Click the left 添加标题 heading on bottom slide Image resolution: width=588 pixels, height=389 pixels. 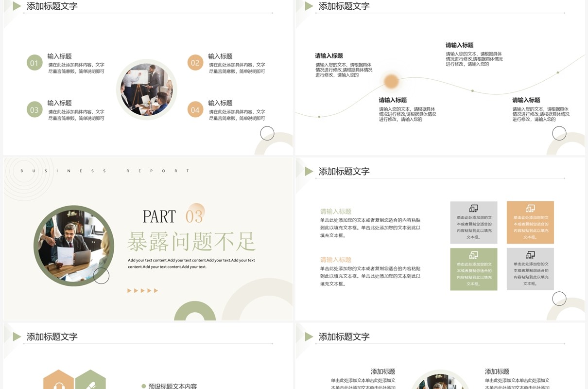click(383, 371)
